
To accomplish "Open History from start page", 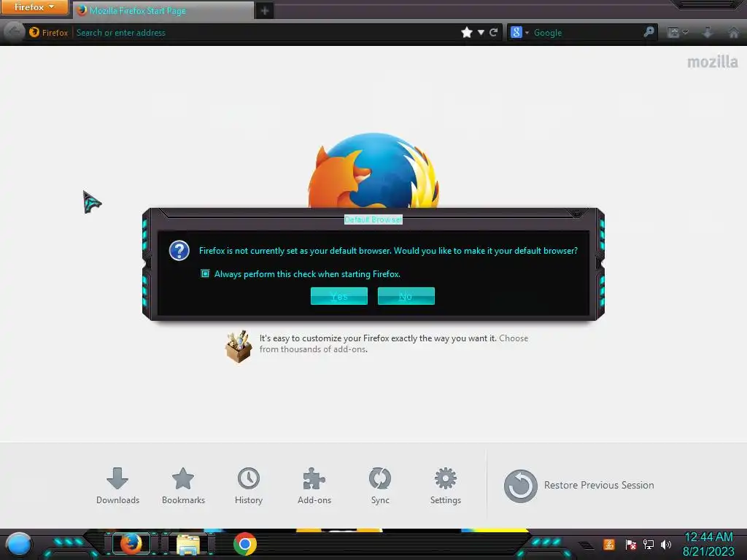I will click(249, 486).
